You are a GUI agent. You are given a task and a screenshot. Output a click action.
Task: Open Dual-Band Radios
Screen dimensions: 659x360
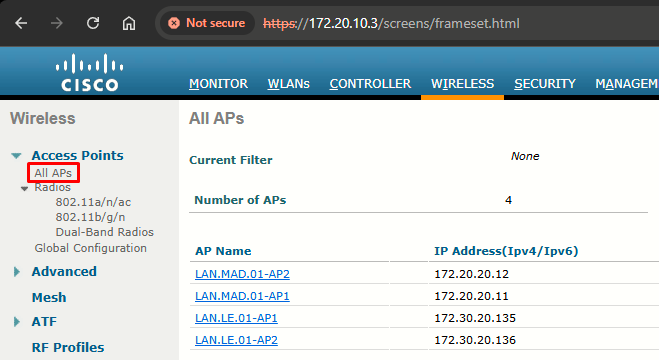pyautogui.click(x=105, y=232)
